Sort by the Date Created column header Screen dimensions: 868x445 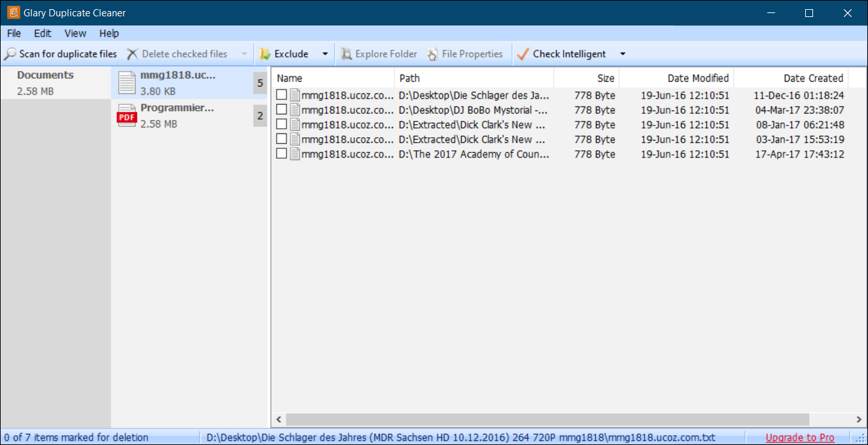pos(791,78)
